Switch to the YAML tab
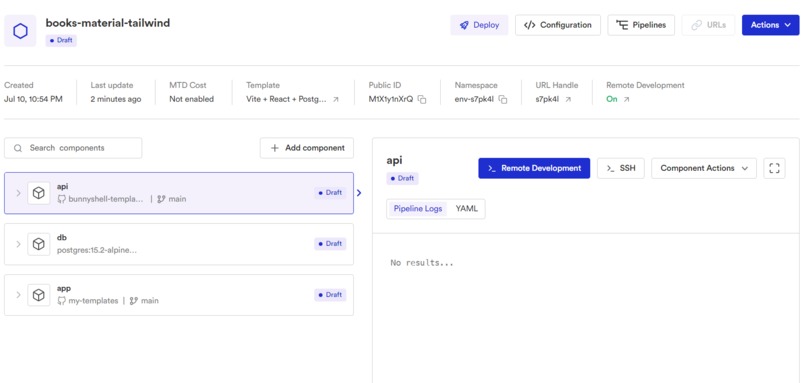Viewport: 806px width, 383px height. [466, 209]
